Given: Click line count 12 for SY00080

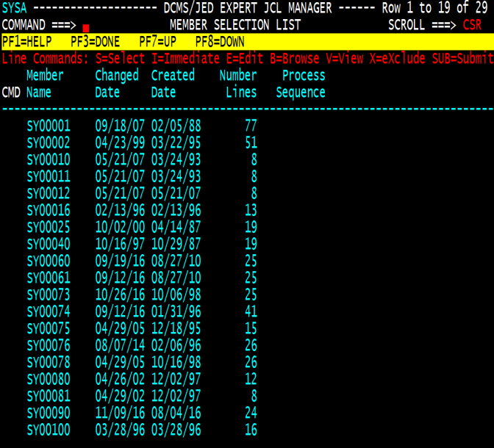Looking at the screenshot, I should tap(251, 380).
